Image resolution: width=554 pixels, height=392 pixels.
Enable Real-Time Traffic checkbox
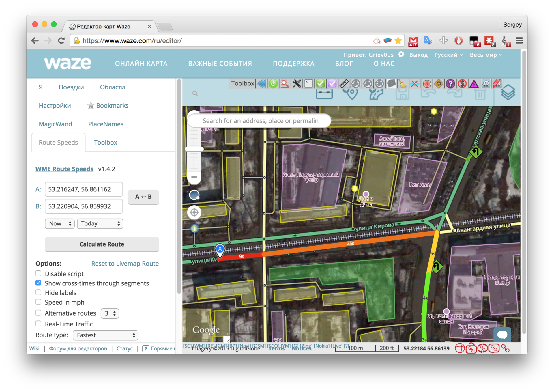click(x=38, y=323)
